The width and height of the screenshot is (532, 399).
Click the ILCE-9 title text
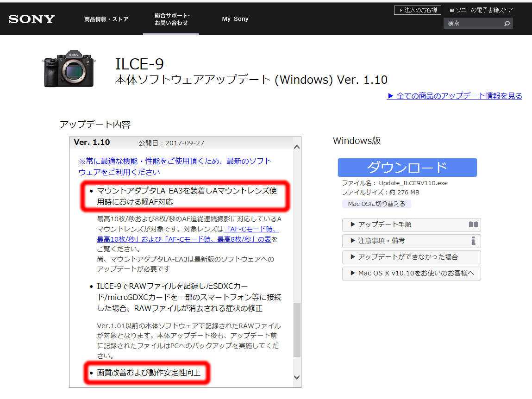tap(139, 64)
